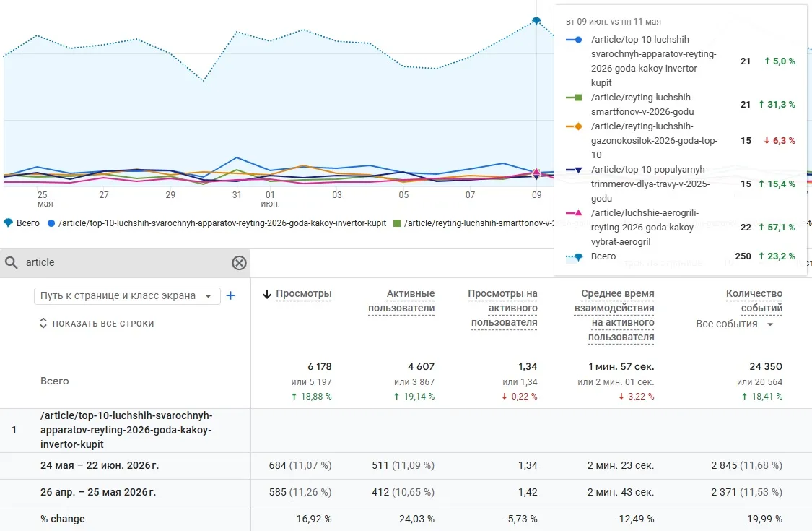Click the sort arrow beside Просмотры
Viewport: 812px width, 531px height.
267,294
